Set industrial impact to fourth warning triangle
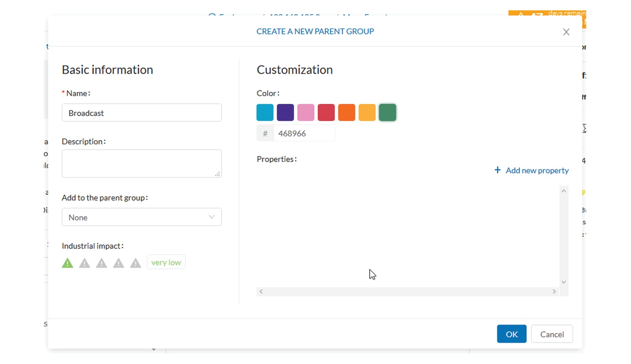The height and width of the screenshot is (364, 631). (119, 263)
